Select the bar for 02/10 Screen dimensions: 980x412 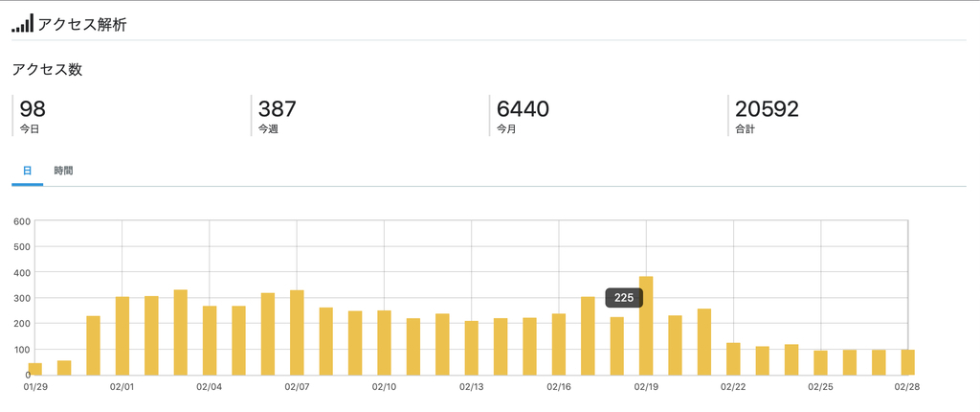385,342
